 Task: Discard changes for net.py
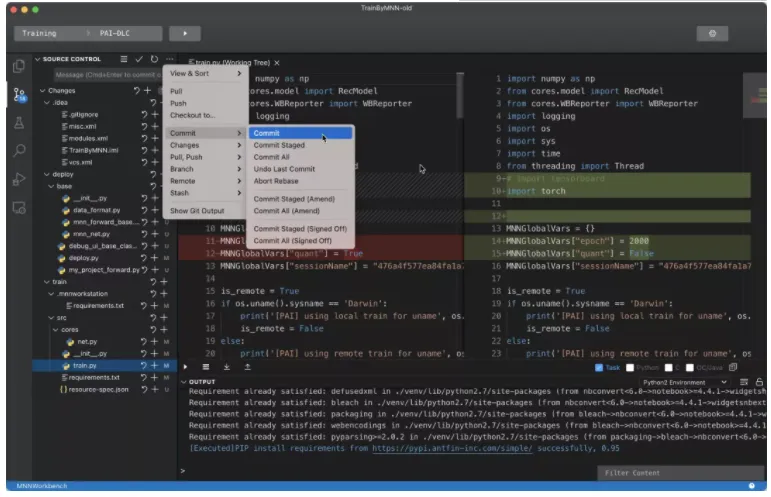[x=144, y=342]
